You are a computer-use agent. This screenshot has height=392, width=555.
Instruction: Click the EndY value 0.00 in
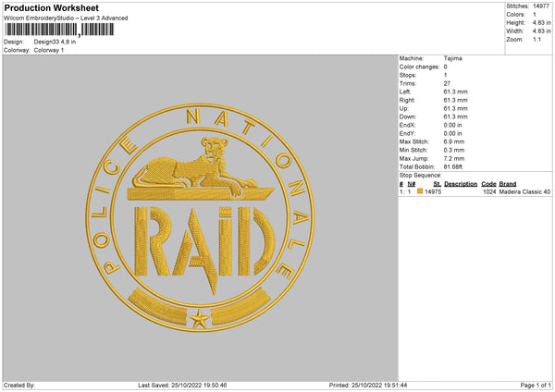click(x=452, y=134)
